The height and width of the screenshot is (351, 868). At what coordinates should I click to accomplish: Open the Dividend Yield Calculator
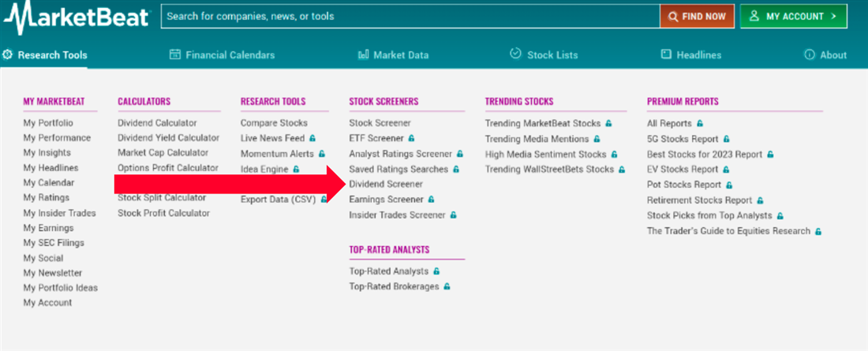169,138
